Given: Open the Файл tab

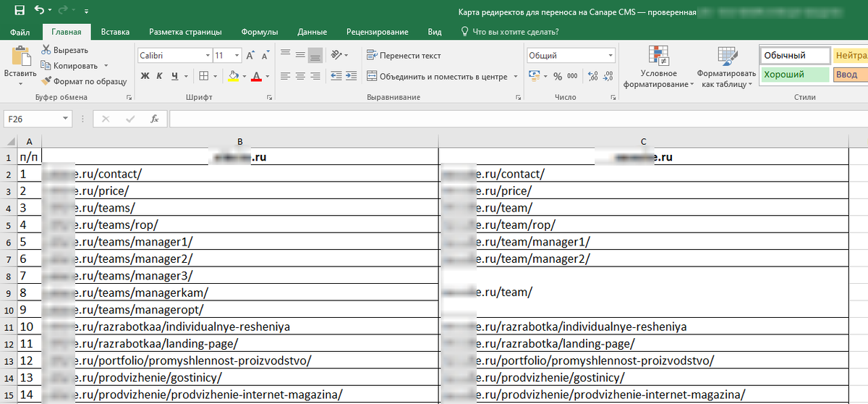Looking at the screenshot, I should (x=20, y=32).
